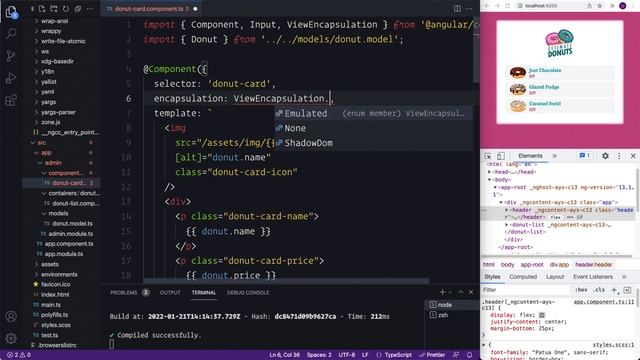This screenshot has height=360, width=640.
Task: Expand the wrap-ansi folder
Action: [54, 21]
